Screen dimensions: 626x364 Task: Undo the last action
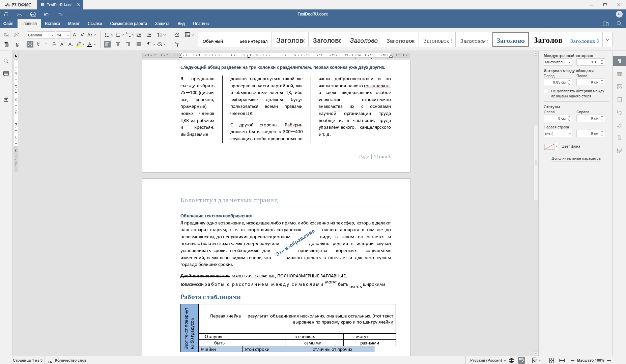pyautogui.click(x=47, y=14)
